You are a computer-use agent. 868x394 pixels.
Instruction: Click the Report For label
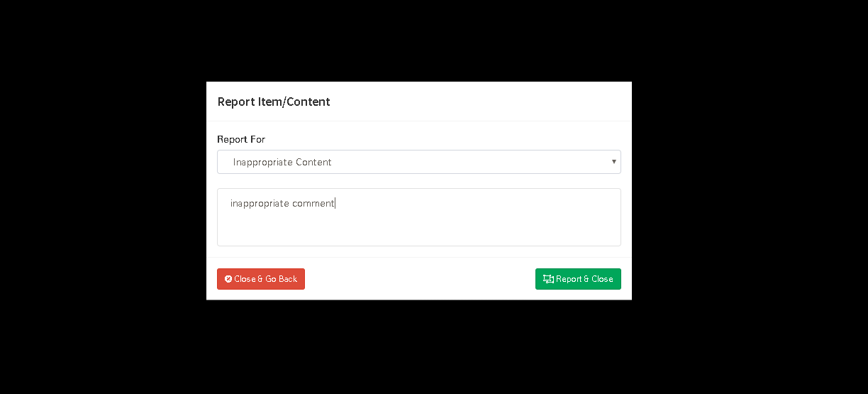coord(241,139)
